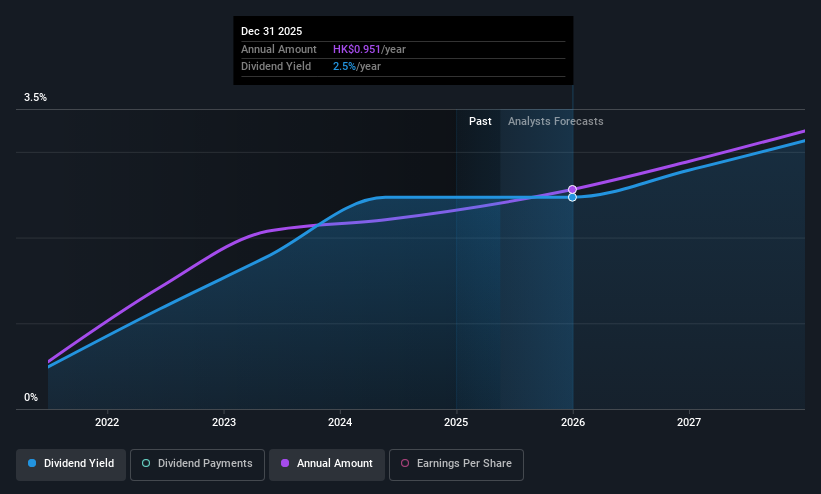Select the purple data point at 2026

[x=572, y=189]
